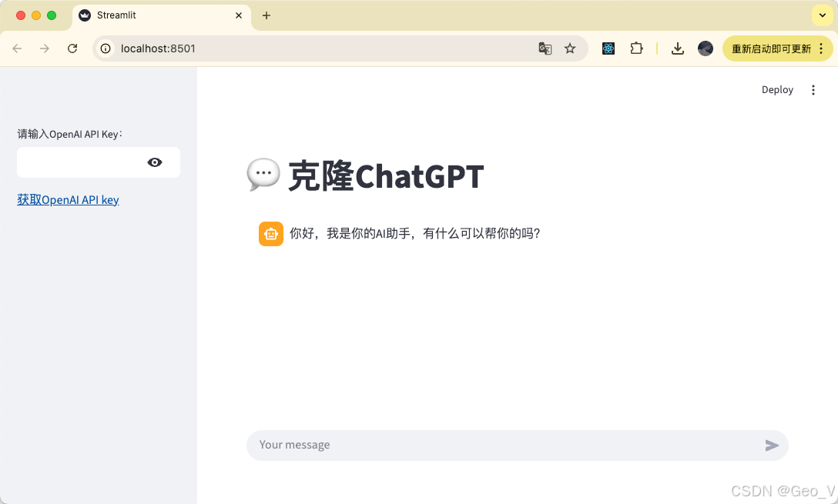The image size is (838, 504).
Task: Toggle API key visibility with the eye icon
Action: point(155,162)
